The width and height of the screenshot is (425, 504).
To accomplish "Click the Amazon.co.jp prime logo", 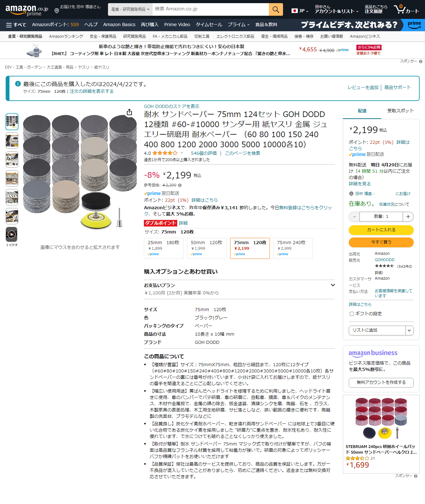I will click(x=27, y=10).
